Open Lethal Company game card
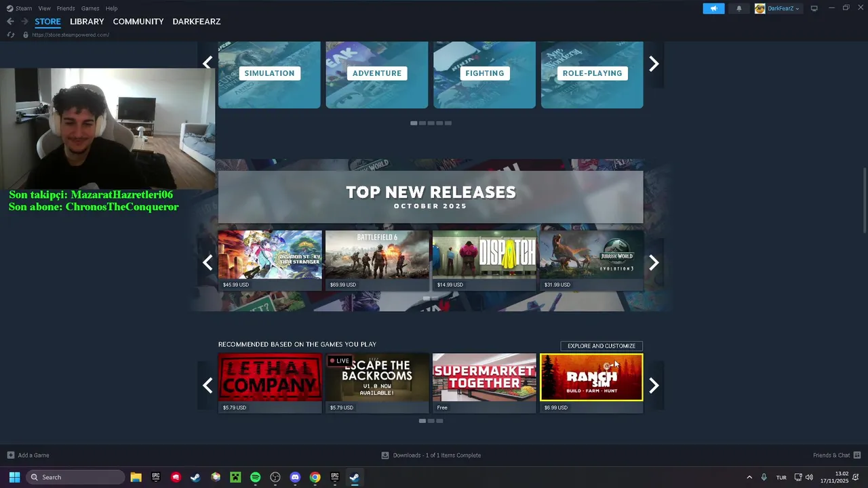This screenshot has width=868, height=488. click(x=270, y=383)
